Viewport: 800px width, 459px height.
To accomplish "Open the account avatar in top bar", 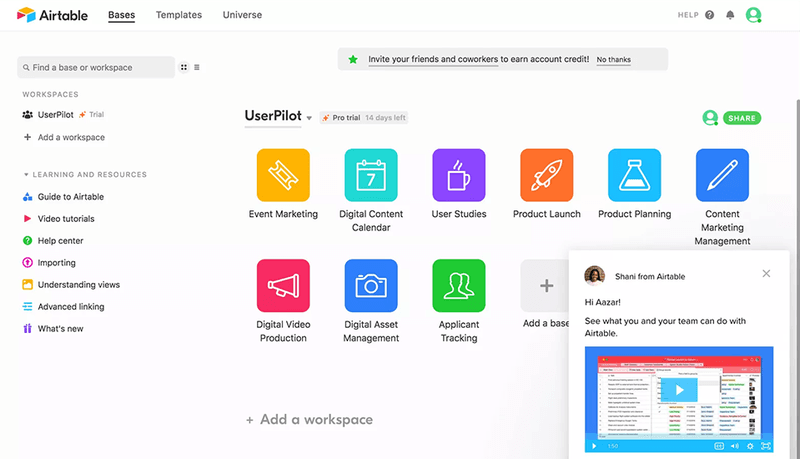I will coord(754,15).
